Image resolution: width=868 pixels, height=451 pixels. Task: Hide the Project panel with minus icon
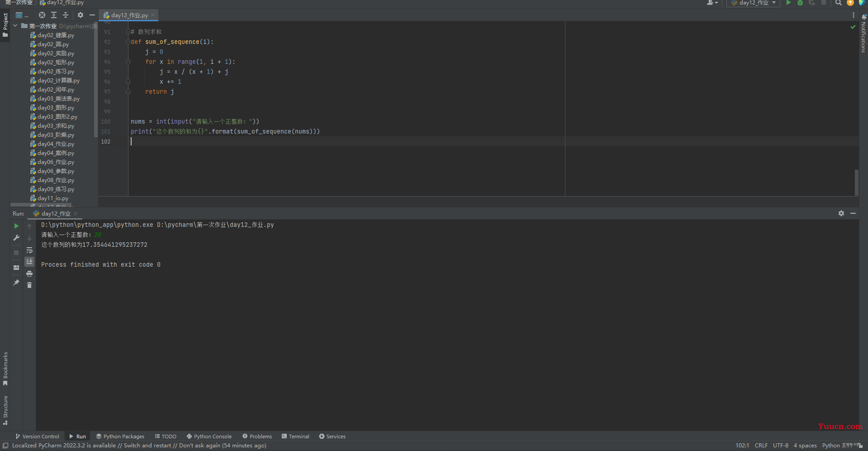(92, 15)
